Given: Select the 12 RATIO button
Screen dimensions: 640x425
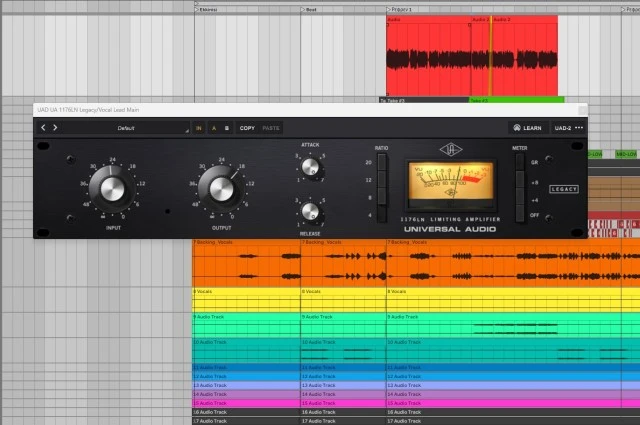Looking at the screenshot, I should [382, 180].
